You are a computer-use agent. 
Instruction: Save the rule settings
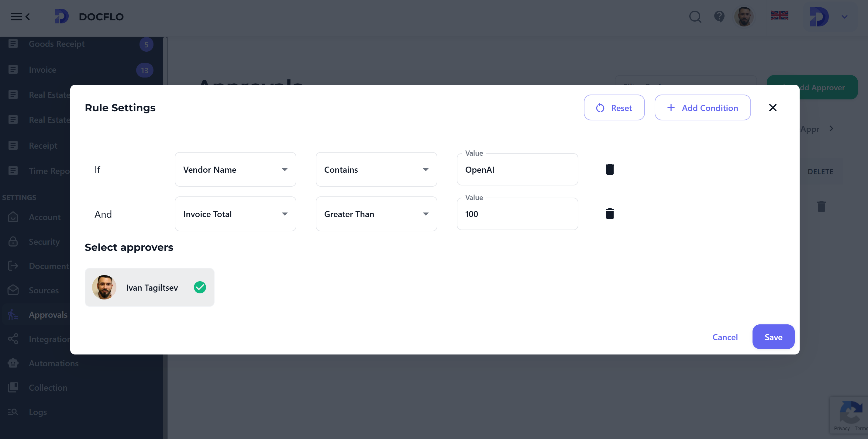(x=773, y=337)
